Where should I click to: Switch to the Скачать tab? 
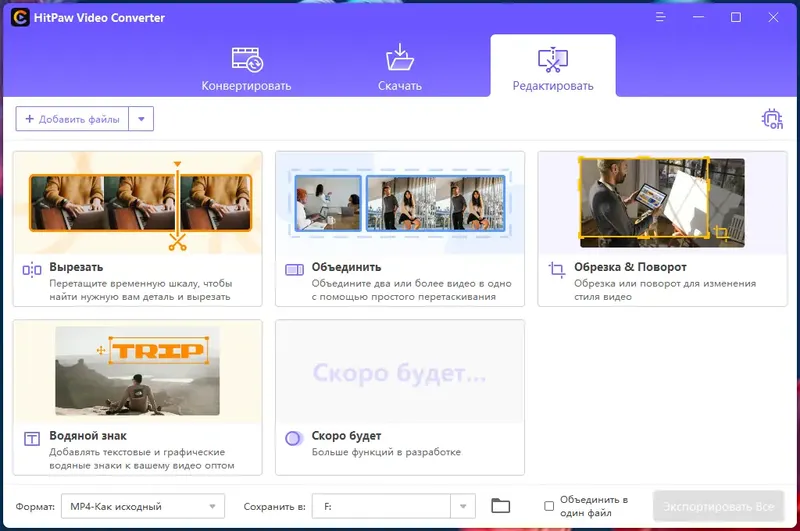coord(399,68)
